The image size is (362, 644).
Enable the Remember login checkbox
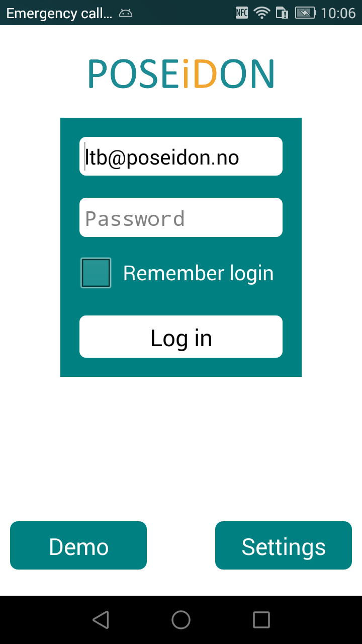(x=96, y=273)
